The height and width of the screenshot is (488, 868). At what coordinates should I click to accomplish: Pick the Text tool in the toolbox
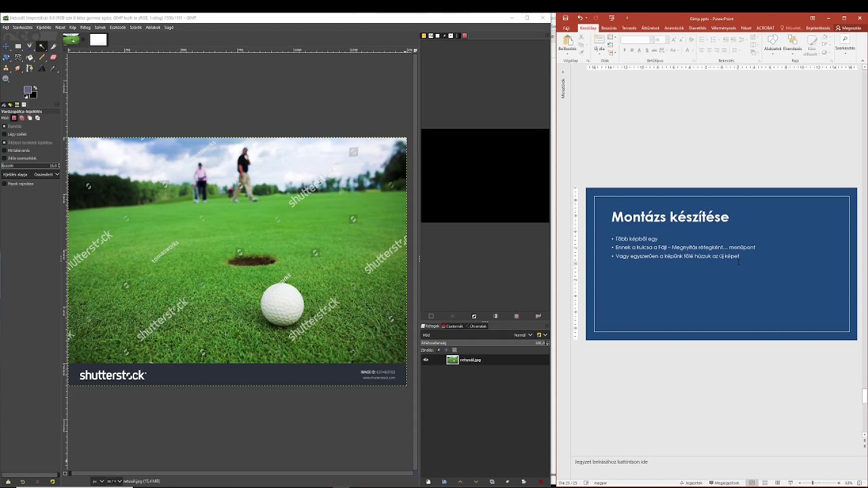(42, 68)
